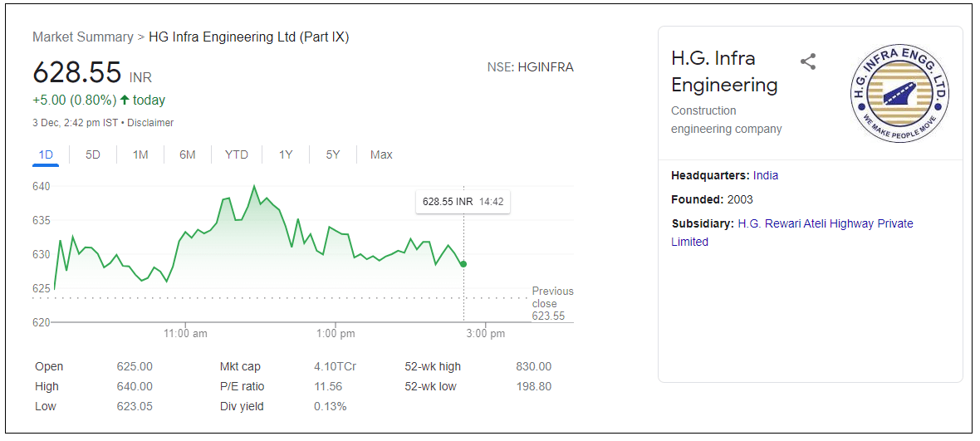Open H.G. Rewari Ateli Highway Private Limited link

791,233
